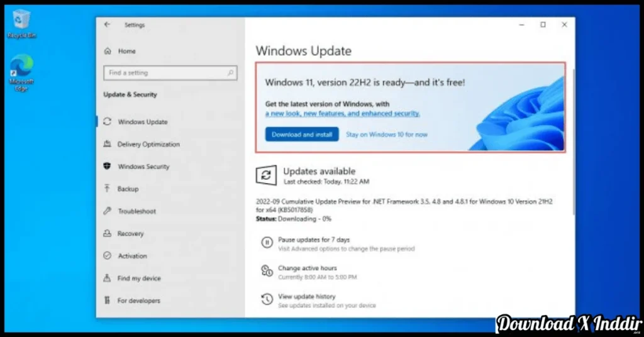
Task: Click the Updates available heading
Action: point(319,171)
